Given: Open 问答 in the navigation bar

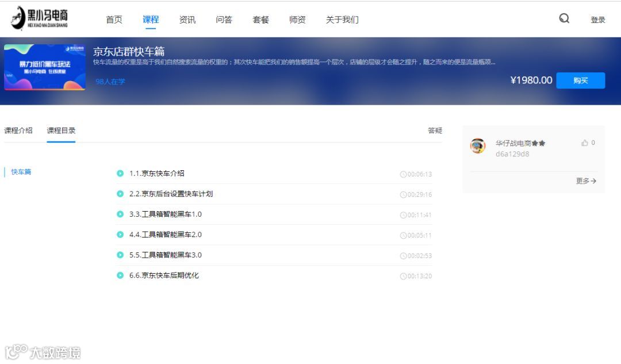Looking at the screenshot, I should [224, 20].
